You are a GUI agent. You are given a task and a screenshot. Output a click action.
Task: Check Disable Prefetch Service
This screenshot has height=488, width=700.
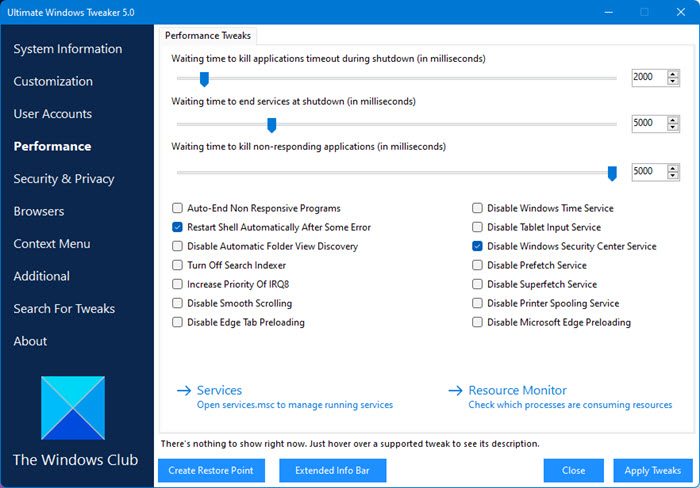477,265
